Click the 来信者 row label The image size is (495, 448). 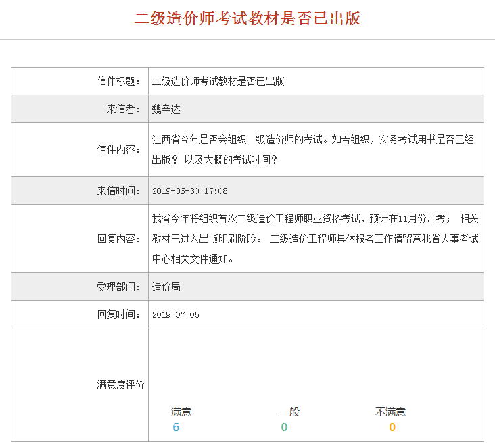124,109
